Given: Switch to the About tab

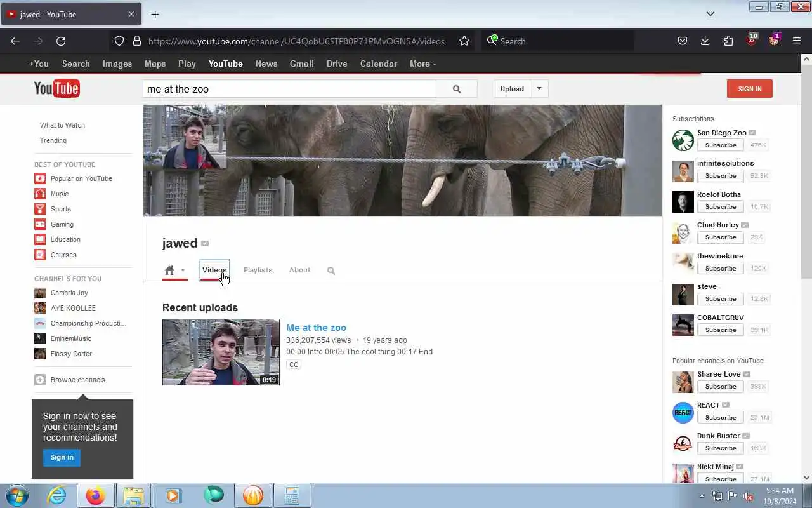Looking at the screenshot, I should (299, 270).
